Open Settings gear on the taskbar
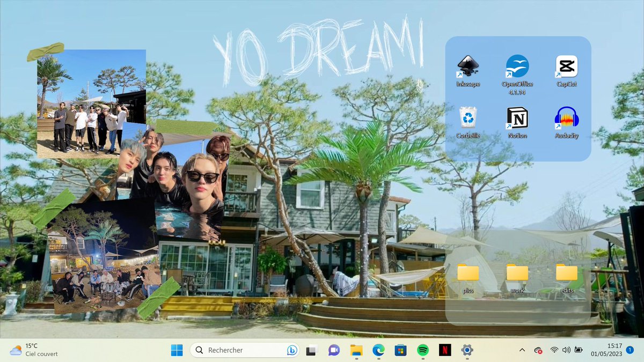Viewport: 644px width, 362px height. coord(467,350)
